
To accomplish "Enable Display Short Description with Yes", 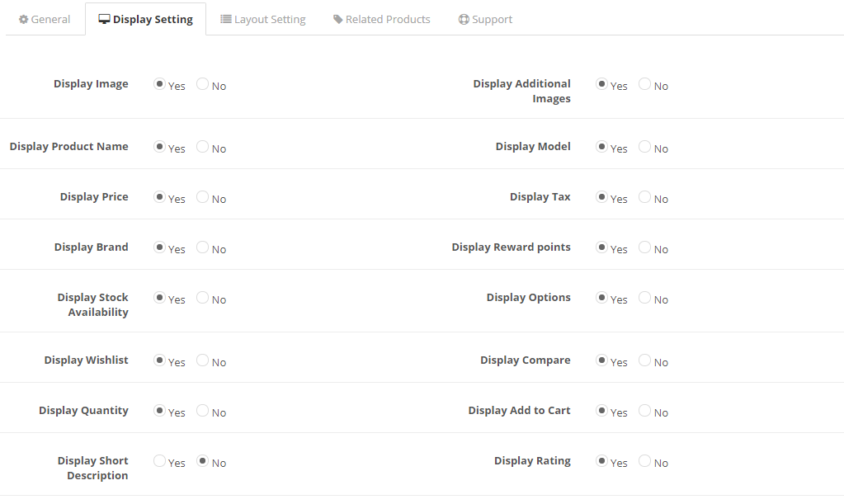I will tap(160, 461).
